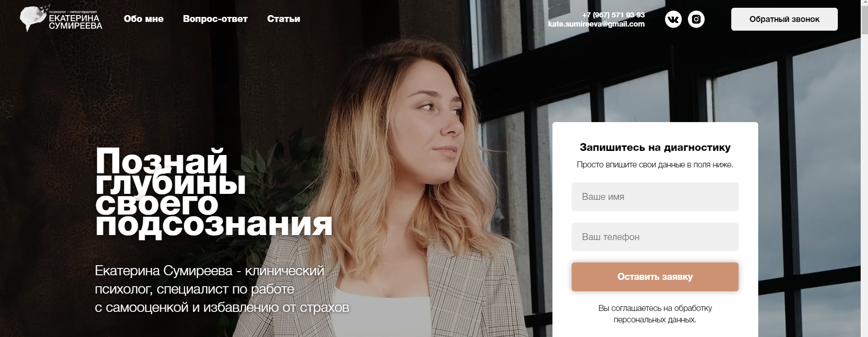Open the VK social network icon
This screenshot has width=868, height=337.
[x=673, y=19]
